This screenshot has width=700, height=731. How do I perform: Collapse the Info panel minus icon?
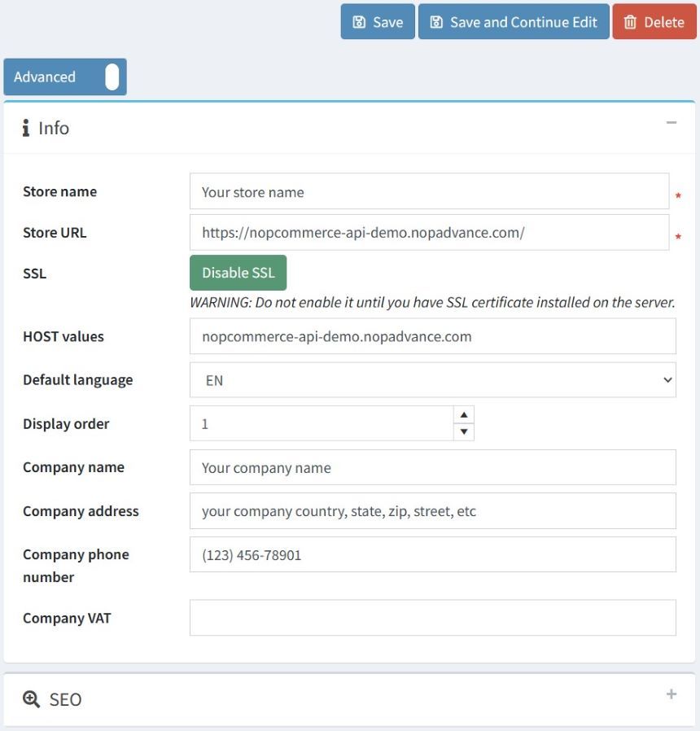(x=672, y=123)
